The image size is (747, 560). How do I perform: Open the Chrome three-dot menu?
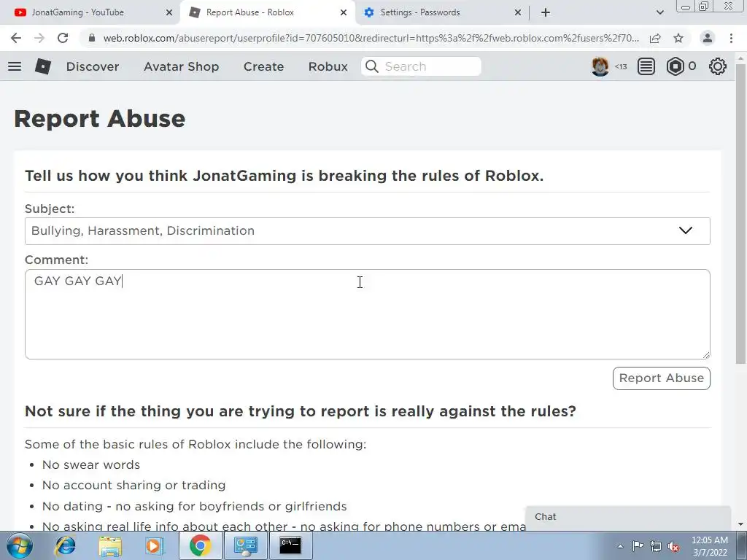tap(731, 38)
